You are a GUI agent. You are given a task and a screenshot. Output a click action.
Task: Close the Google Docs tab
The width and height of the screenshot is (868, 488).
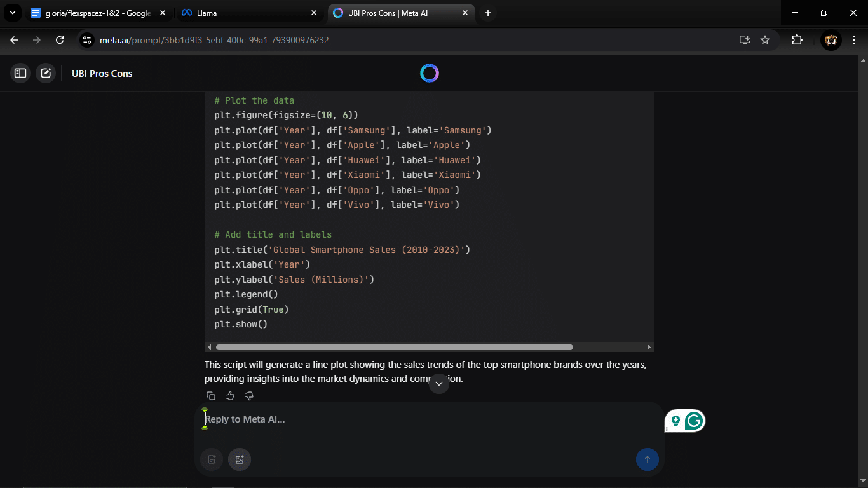click(x=161, y=13)
